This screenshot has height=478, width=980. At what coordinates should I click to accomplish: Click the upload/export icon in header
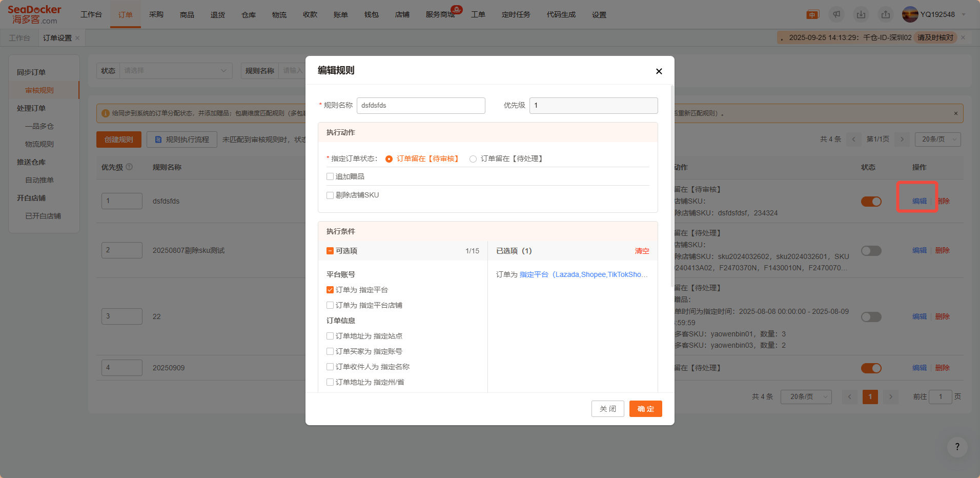[886, 14]
